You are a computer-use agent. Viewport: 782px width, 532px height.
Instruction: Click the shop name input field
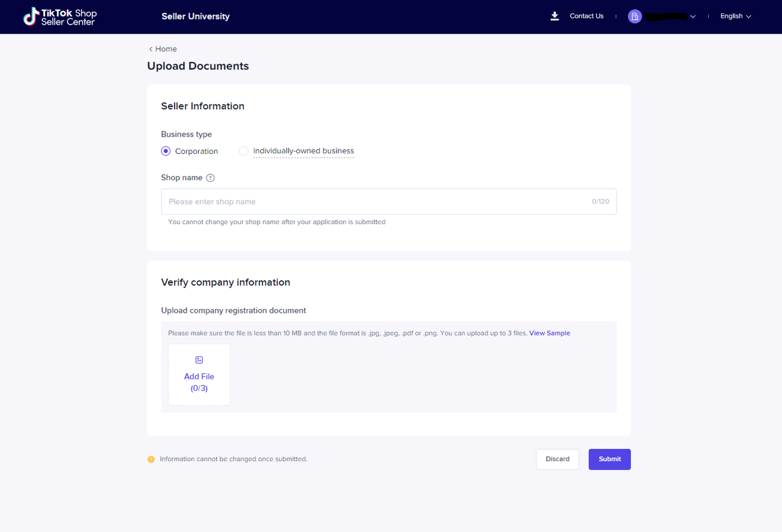pos(379,202)
